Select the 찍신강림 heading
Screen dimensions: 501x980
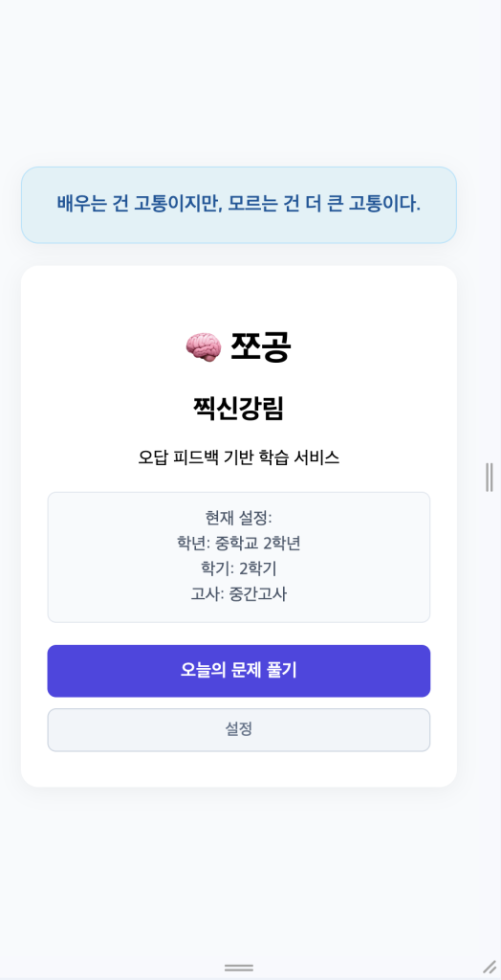tap(239, 409)
